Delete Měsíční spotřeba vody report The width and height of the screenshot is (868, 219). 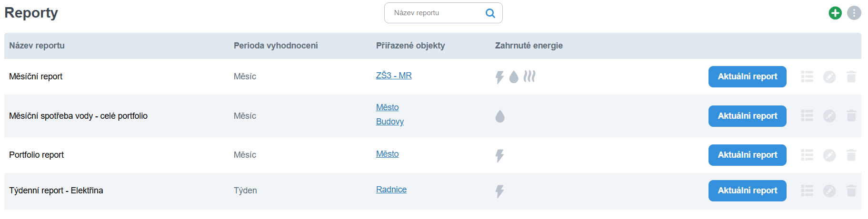[851, 116]
